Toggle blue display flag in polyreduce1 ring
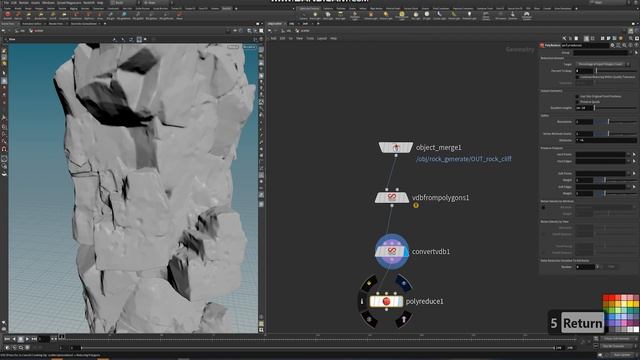The height and width of the screenshot is (360, 640). pyautogui.click(x=403, y=282)
